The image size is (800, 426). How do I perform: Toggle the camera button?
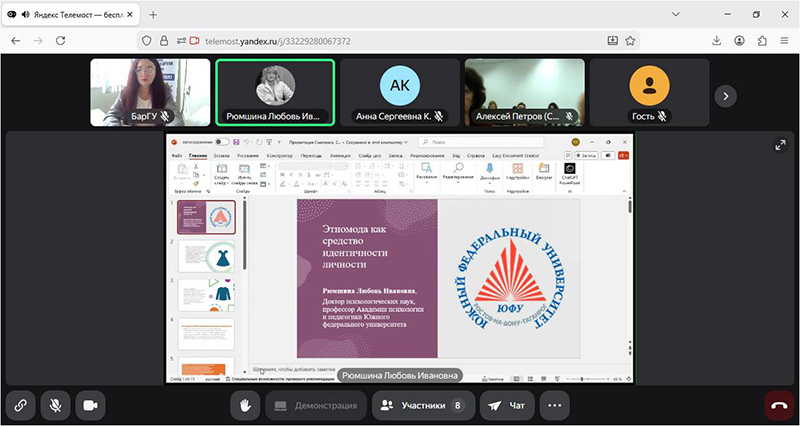tap(91, 405)
